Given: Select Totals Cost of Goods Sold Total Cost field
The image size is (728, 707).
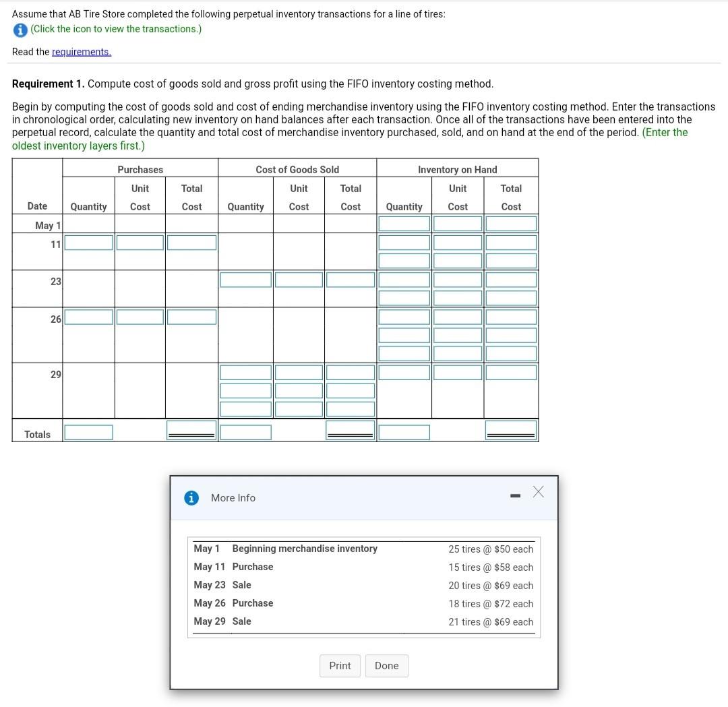Looking at the screenshot, I should [x=350, y=430].
